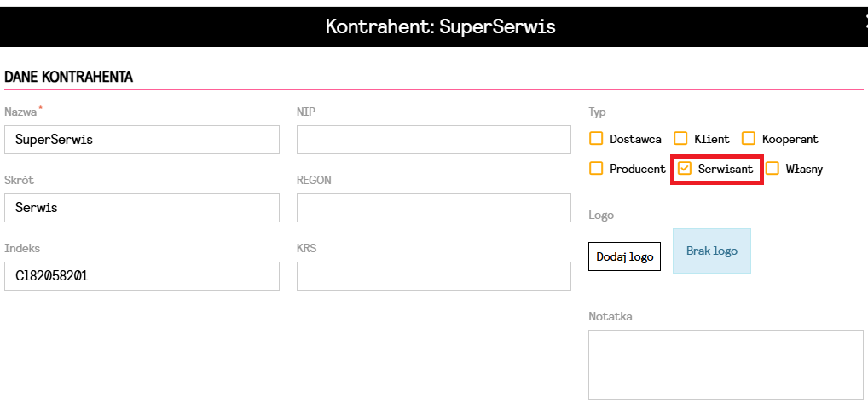Click the Brak logo placeholder
Viewport: 868px width, 415px height.
tap(712, 251)
